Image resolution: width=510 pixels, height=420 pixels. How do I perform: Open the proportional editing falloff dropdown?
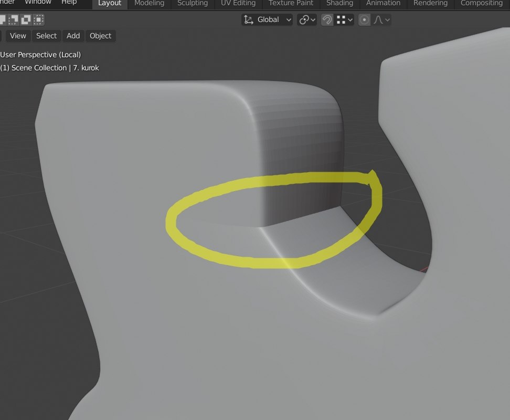point(381,20)
